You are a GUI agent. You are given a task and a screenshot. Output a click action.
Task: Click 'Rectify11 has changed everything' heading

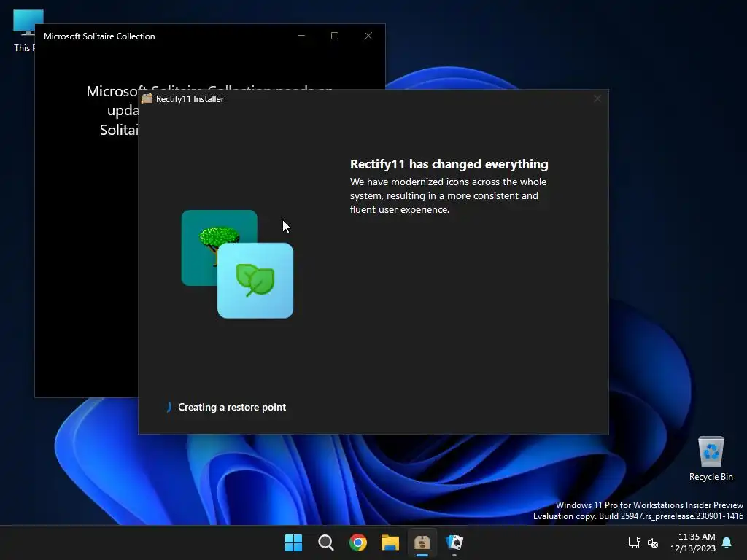click(x=449, y=164)
